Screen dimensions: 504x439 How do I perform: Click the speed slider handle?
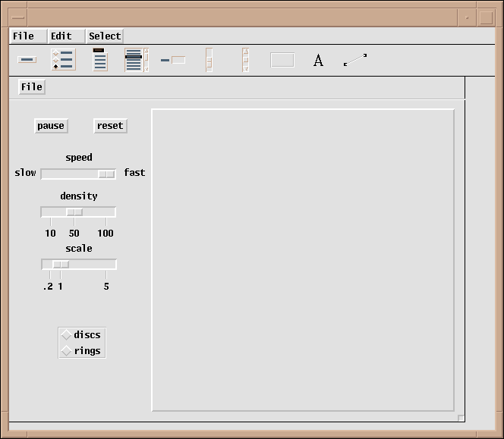(x=106, y=174)
